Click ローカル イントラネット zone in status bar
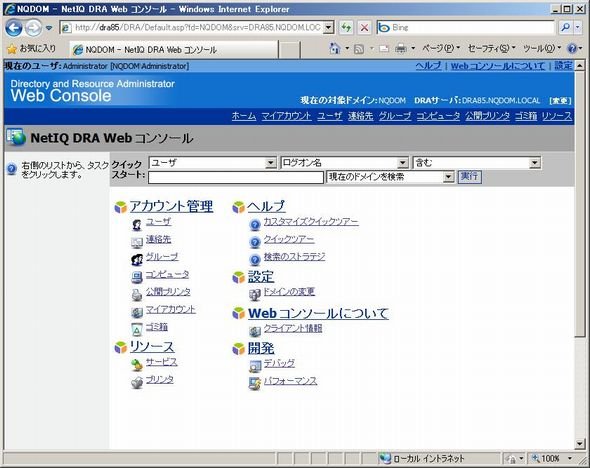 coord(422,458)
